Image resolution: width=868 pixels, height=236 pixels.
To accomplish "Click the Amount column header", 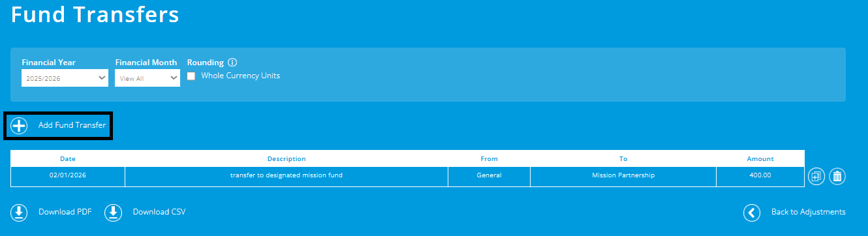I will [760, 159].
